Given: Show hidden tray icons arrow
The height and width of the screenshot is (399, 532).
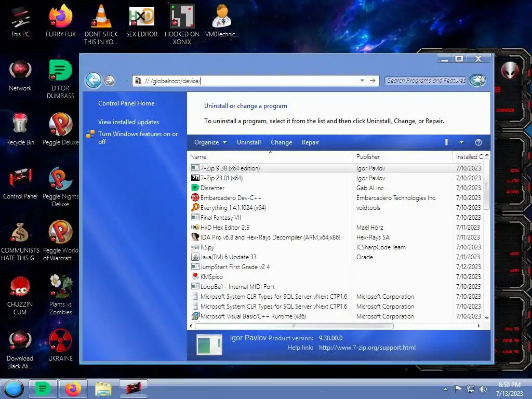Looking at the screenshot, I should [445, 389].
